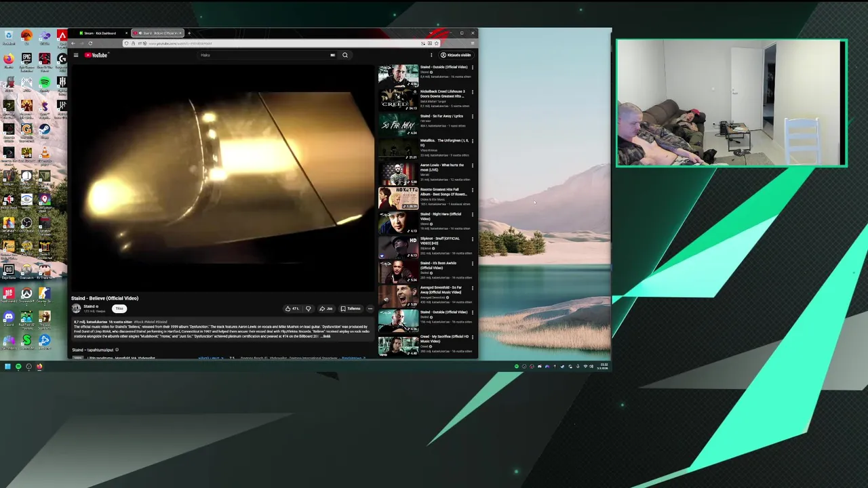Save the video with Tallenna button
Viewport: 868px width, 488px height.
(350, 308)
